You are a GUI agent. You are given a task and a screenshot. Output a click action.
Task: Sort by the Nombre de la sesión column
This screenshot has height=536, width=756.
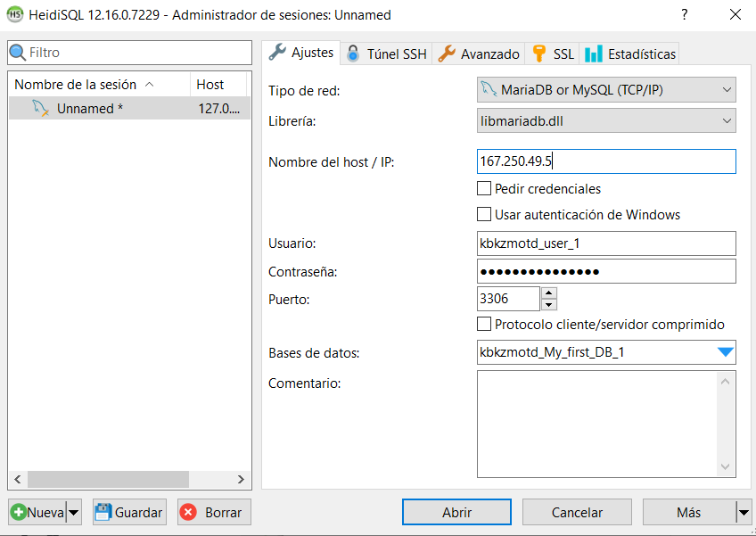[99, 85]
